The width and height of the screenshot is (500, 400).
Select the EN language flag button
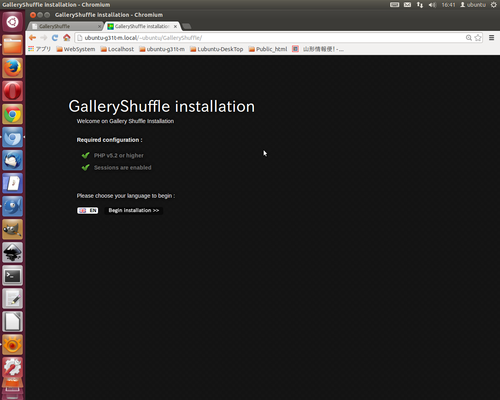pos(88,210)
